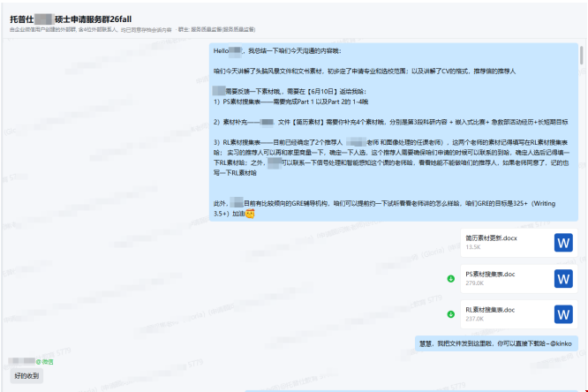The height and width of the screenshot is (392, 588).
Task: Click the green 微信 tag beside the sender name
Action: (44, 361)
